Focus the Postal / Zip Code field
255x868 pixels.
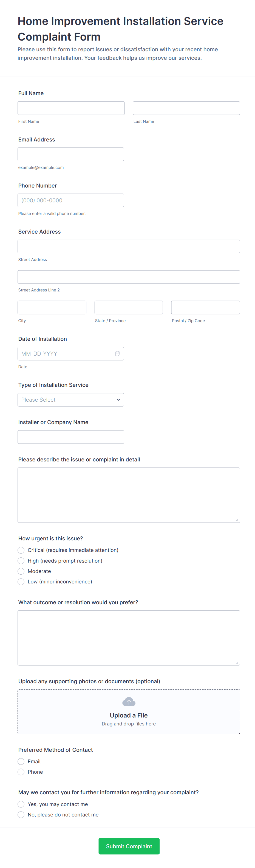(205, 307)
